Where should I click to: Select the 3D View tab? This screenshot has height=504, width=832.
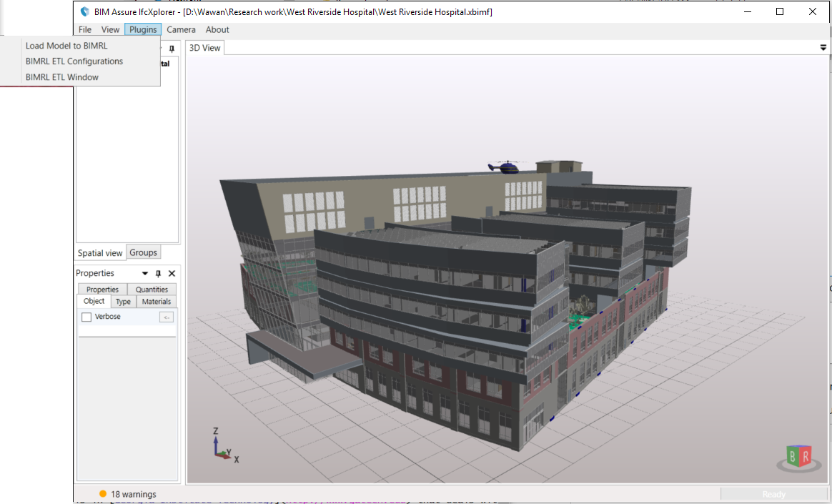point(205,48)
